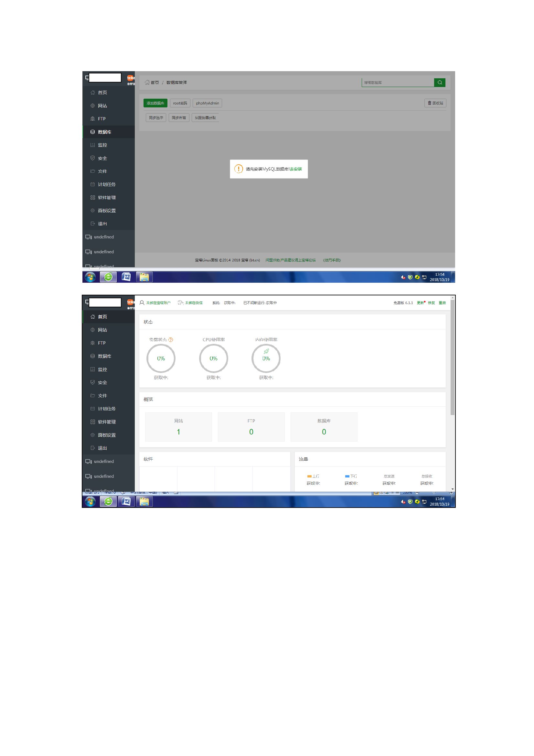
Task: Open file explorer from taskbar under dashboard page
Action: point(144,501)
